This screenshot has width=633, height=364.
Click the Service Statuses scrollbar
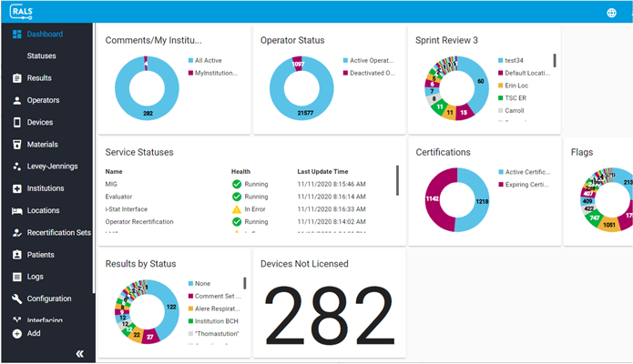397,180
